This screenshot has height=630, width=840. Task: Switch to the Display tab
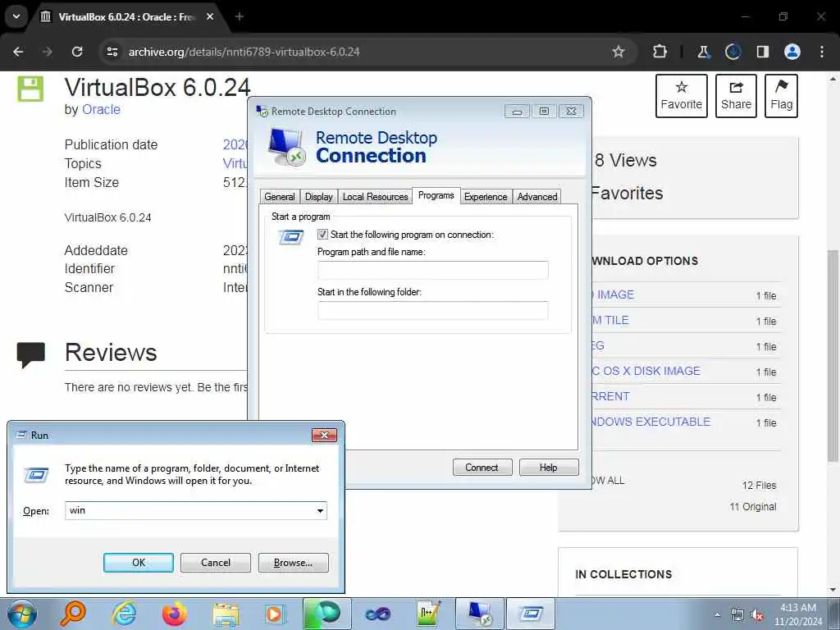(x=319, y=197)
